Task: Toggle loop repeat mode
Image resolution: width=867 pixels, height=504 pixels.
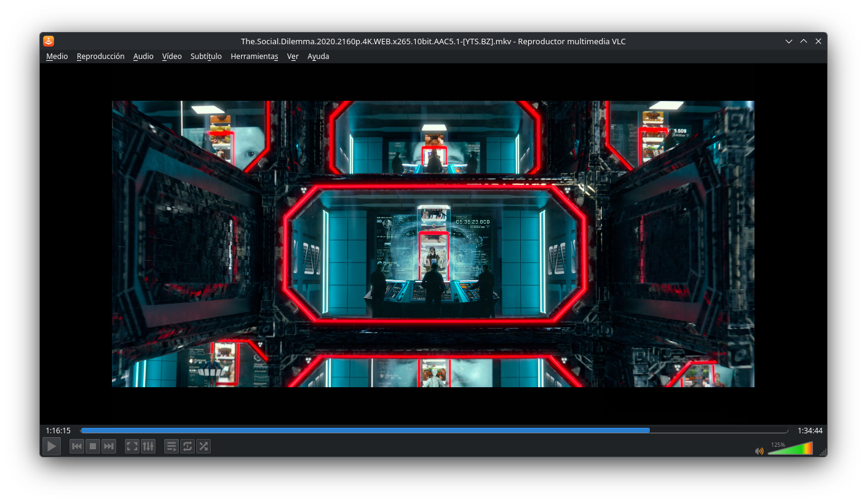Action: point(188,446)
